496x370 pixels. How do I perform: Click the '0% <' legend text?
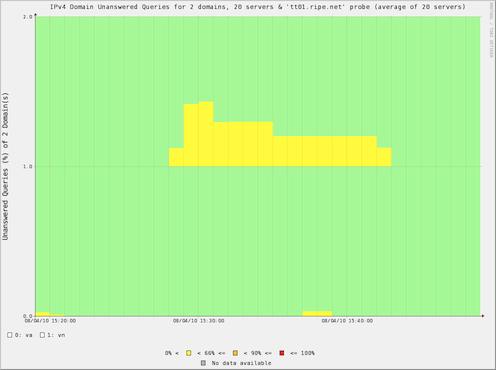172,353
